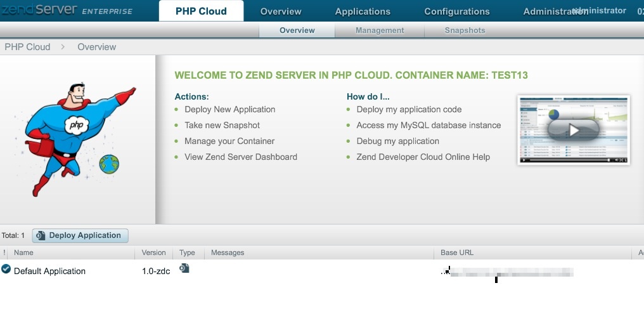644x309 pixels.
Task: Open the Take new Snapshot link
Action: point(222,126)
